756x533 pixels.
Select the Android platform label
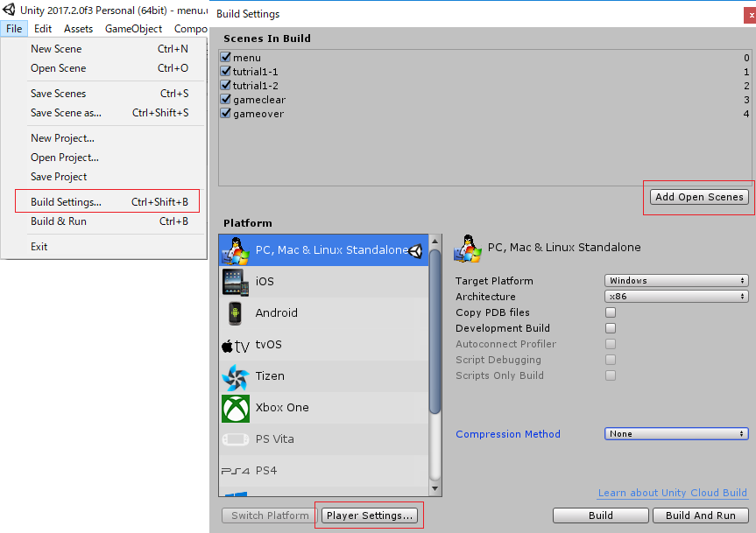click(x=276, y=313)
